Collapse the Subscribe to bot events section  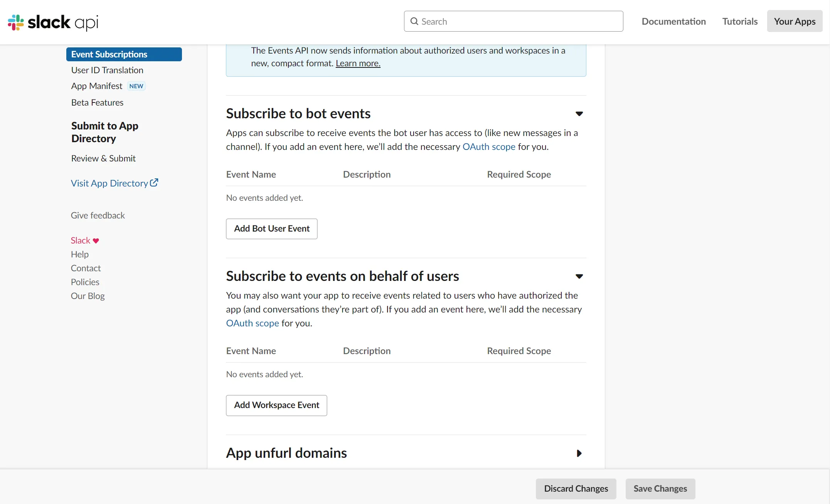point(579,114)
